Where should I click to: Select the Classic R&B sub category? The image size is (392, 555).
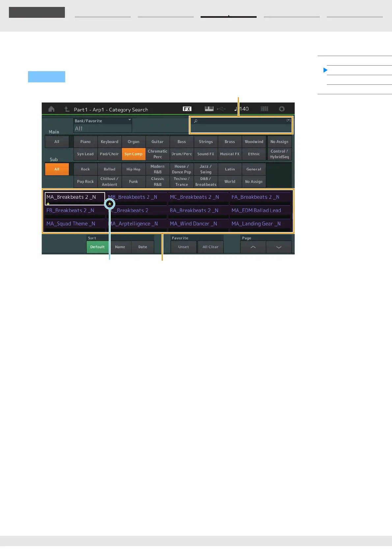click(x=158, y=182)
